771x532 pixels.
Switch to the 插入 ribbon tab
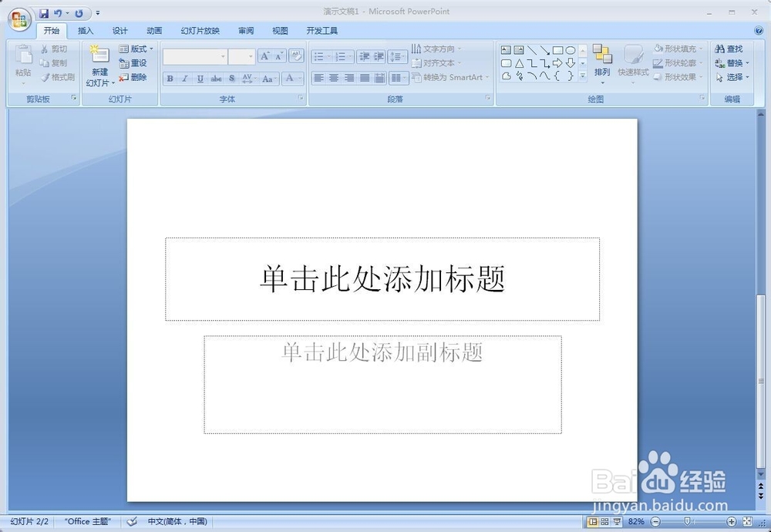(85, 31)
